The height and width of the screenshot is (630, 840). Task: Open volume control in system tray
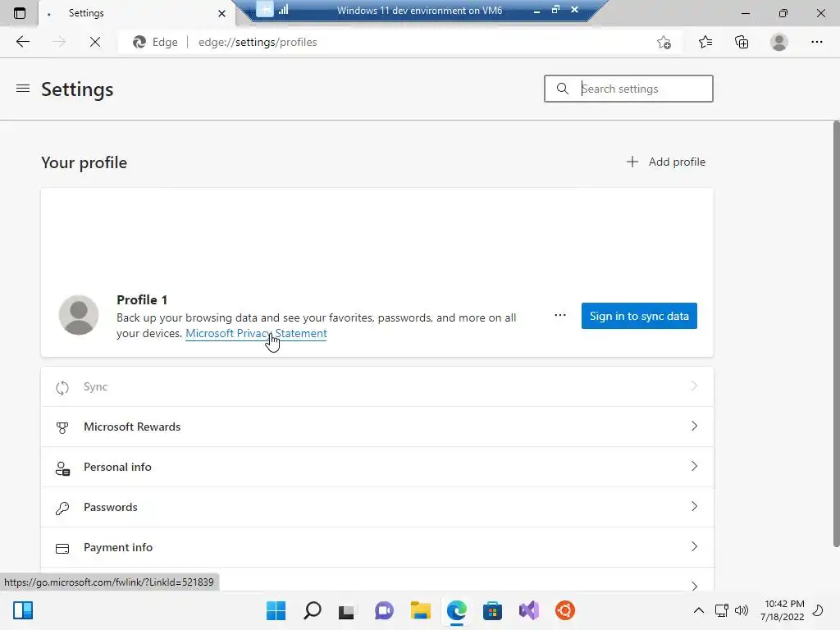(x=742, y=610)
